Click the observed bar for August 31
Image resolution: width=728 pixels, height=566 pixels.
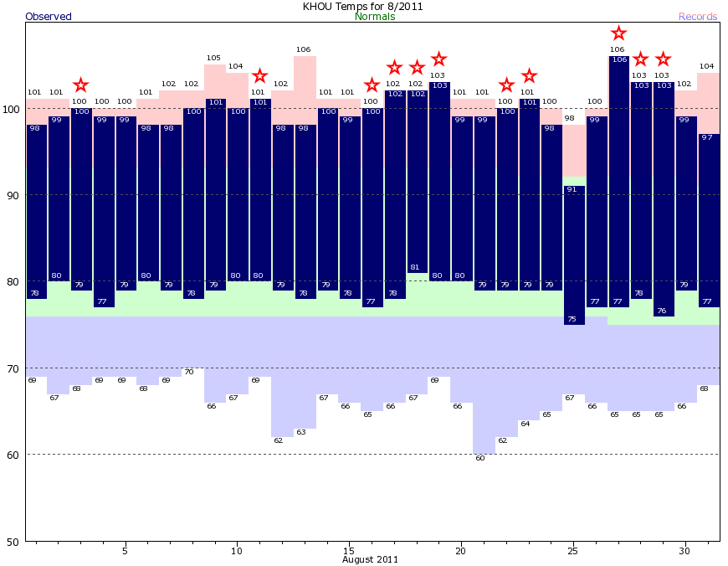pyautogui.click(x=709, y=221)
